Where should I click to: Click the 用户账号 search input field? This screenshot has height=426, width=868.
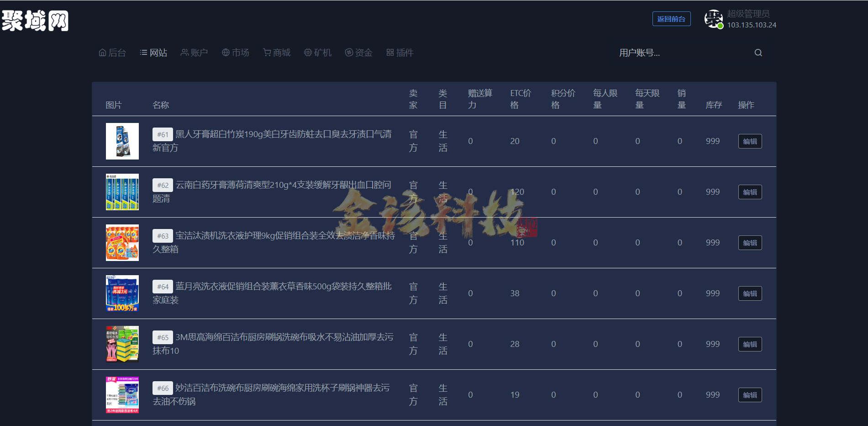tap(662, 53)
